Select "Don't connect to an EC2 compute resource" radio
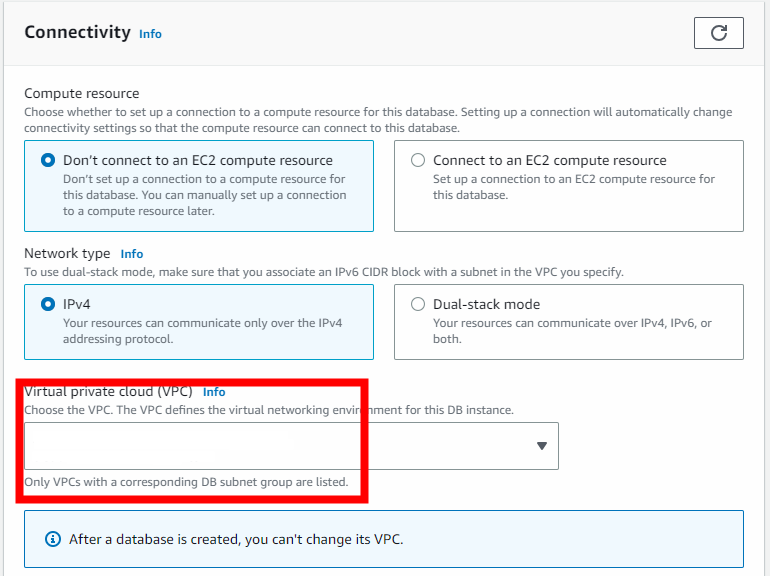Viewport: 770px width, 576px height. point(48,160)
